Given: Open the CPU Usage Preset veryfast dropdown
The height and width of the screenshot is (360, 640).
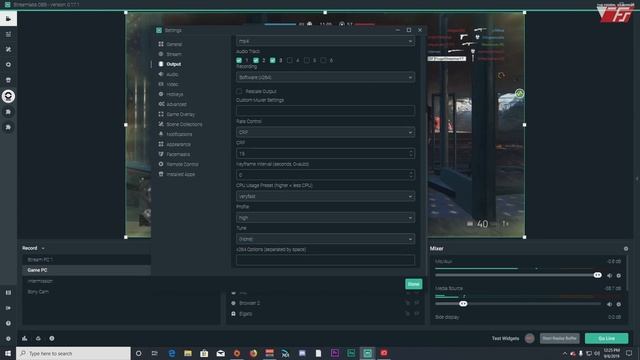Looking at the screenshot, I should tap(325, 196).
